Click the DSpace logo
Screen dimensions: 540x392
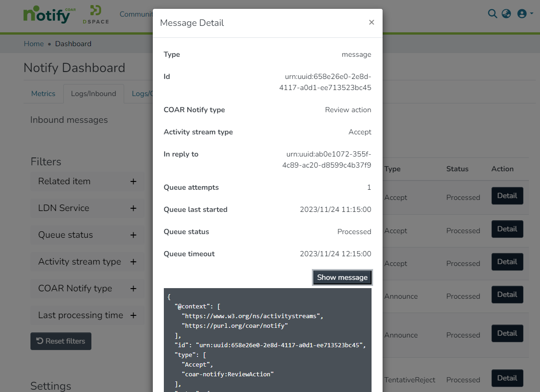tap(96, 14)
